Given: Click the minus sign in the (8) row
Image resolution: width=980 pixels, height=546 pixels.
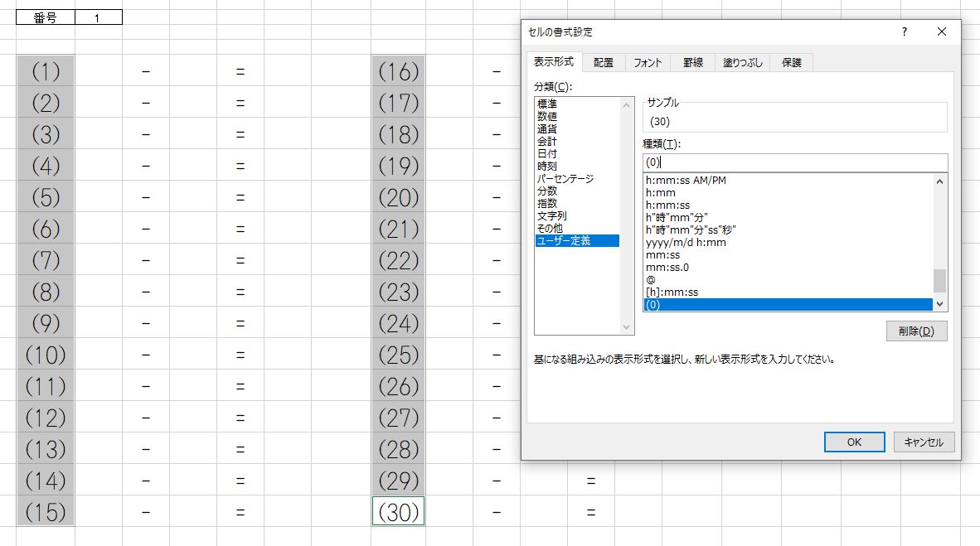Looking at the screenshot, I should [x=146, y=292].
